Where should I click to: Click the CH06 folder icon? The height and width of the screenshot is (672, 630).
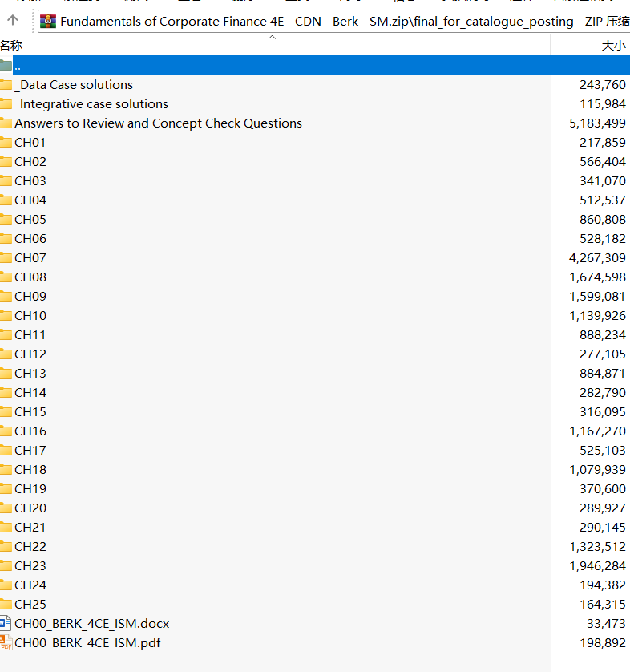pyautogui.click(x=6, y=239)
